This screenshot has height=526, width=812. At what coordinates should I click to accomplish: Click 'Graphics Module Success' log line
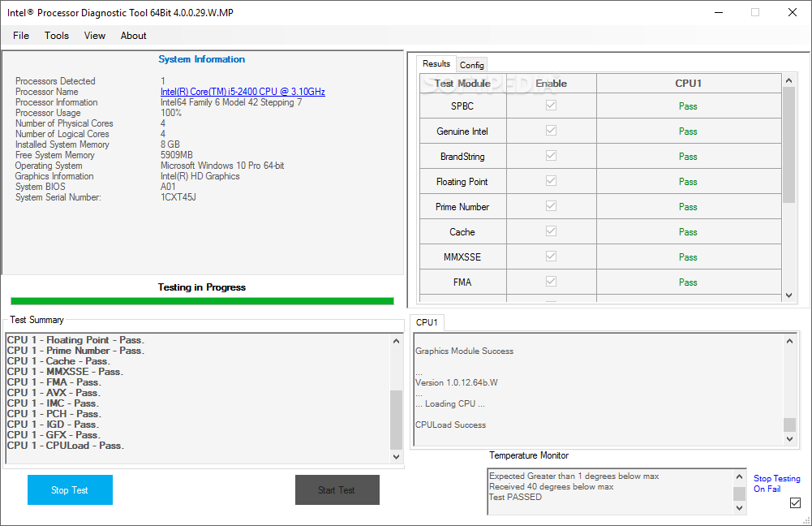(464, 351)
